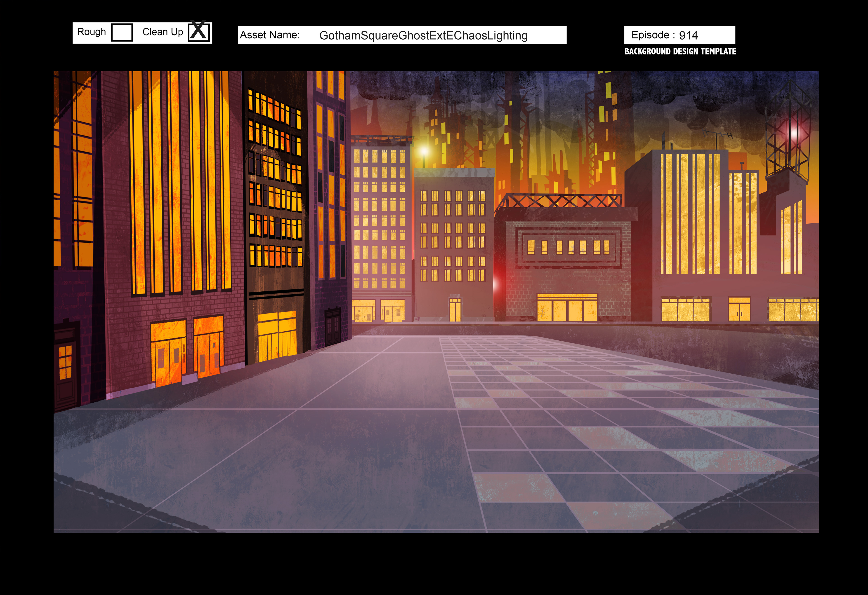Click the red glowing light beside brick building

click(496, 284)
